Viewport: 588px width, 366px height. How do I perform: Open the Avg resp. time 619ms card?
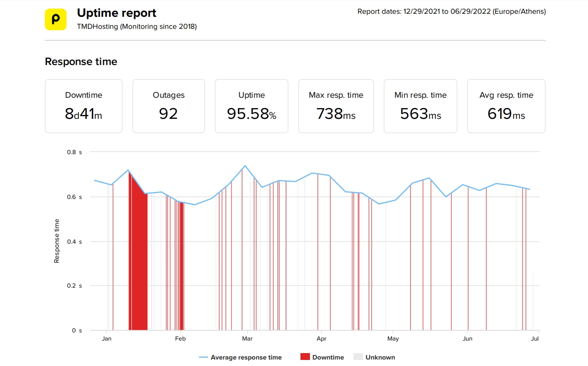tap(507, 106)
